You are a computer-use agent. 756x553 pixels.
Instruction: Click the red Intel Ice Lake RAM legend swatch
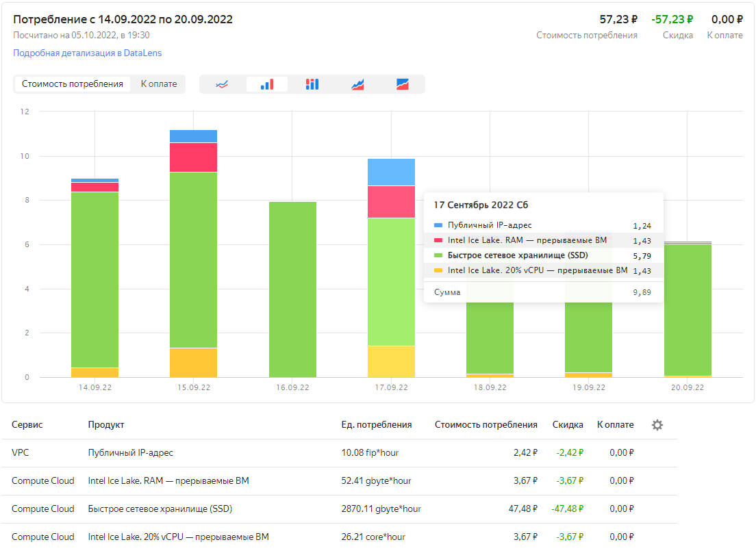438,240
